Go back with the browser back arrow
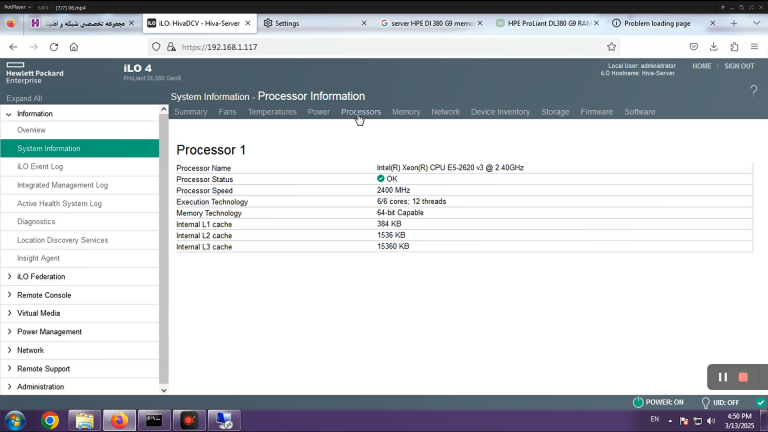Image resolution: width=768 pixels, height=432 pixels. [x=13, y=47]
